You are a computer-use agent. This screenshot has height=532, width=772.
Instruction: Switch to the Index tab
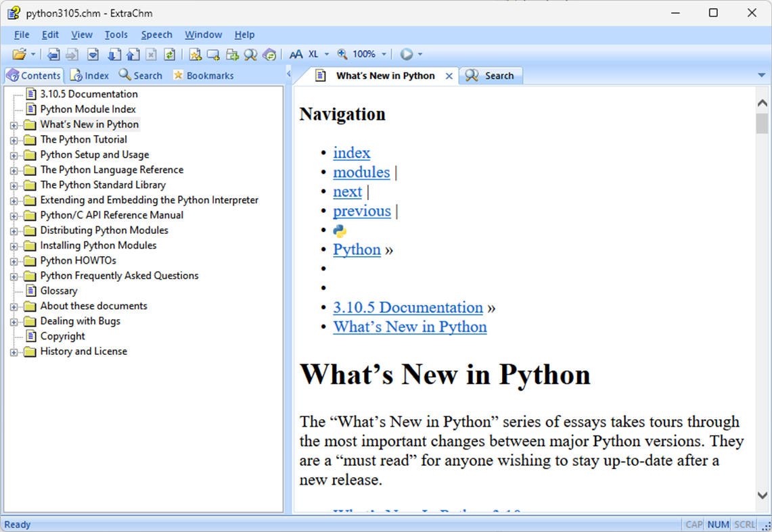(89, 75)
